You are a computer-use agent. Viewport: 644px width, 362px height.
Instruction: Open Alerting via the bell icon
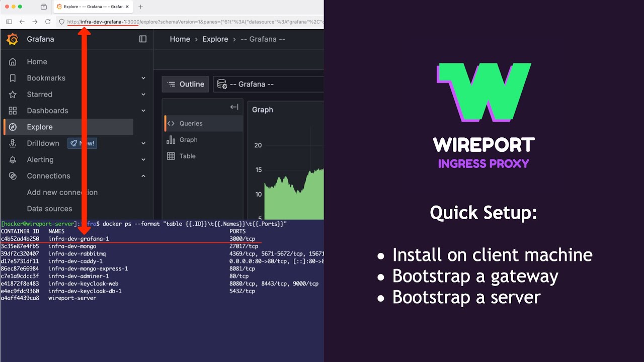click(x=14, y=159)
